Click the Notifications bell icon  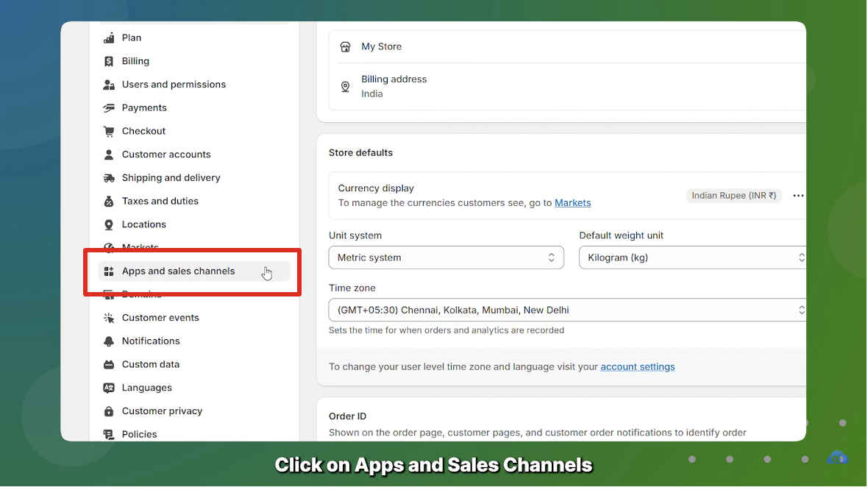109,341
